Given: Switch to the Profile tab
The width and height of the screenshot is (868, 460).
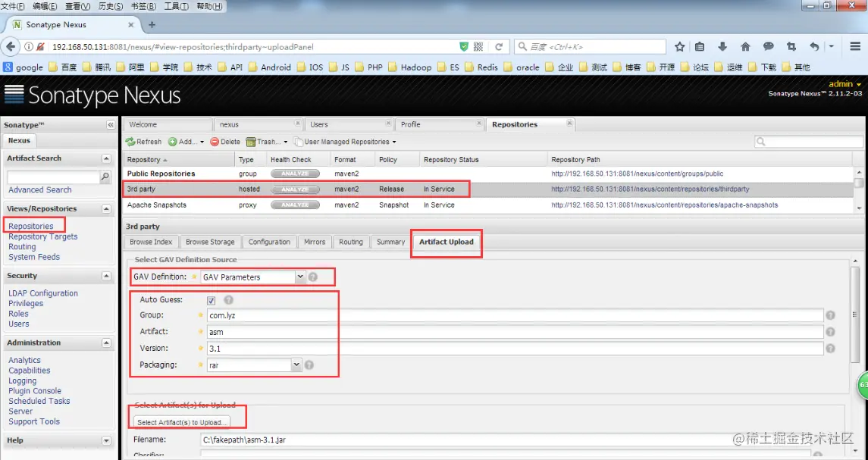Looking at the screenshot, I should pos(440,124).
